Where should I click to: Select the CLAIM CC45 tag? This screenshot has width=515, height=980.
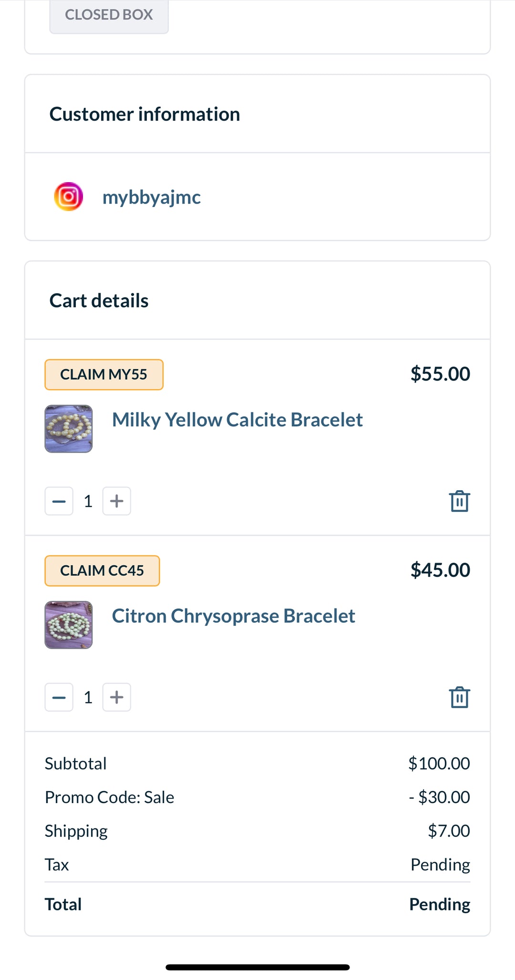point(102,570)
